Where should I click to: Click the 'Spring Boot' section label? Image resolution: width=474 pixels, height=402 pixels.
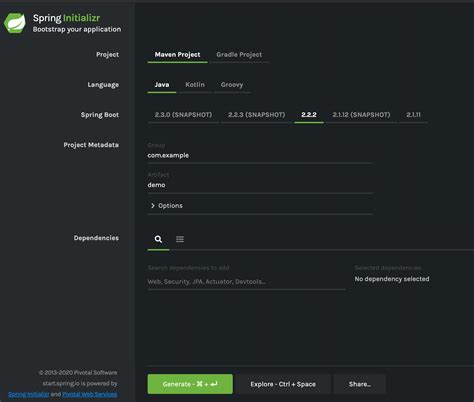[x=100, y=115]
